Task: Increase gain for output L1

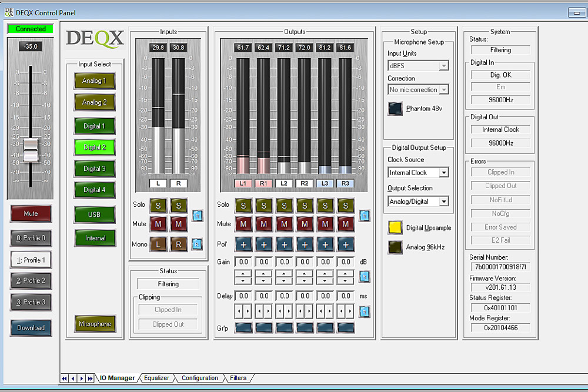Action: coord(243,273)
